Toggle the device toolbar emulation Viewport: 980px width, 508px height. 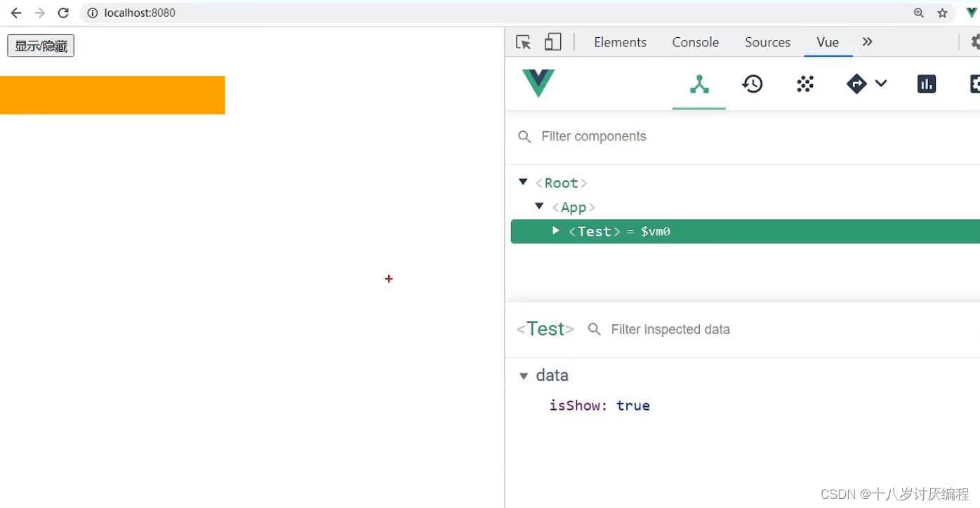pyautogui.click(x=553, y=42)
